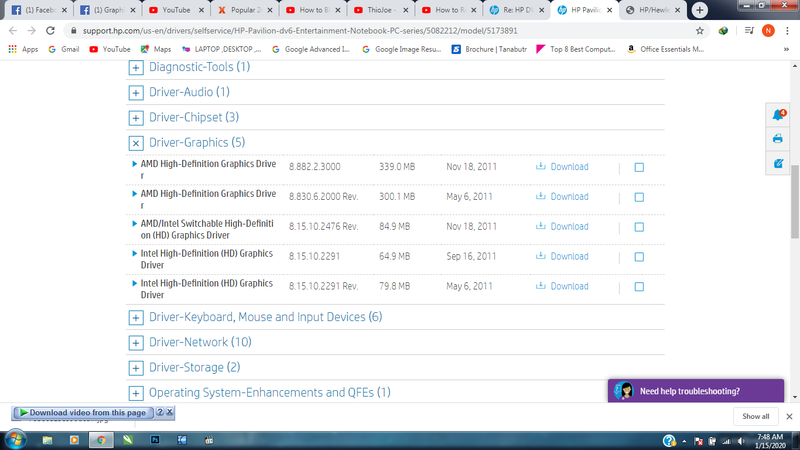Open File Explorer from the taskbar
800x450 pixels.
point(47,440)
